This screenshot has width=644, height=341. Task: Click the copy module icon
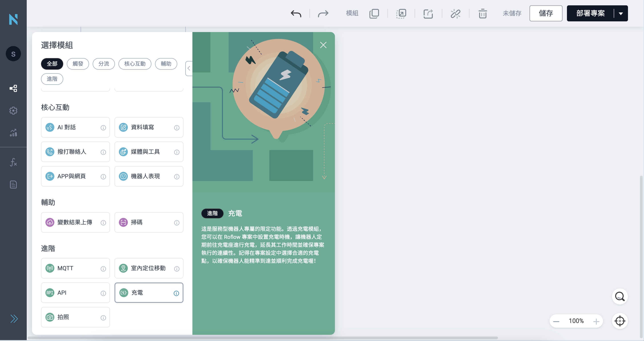(374, 14)
